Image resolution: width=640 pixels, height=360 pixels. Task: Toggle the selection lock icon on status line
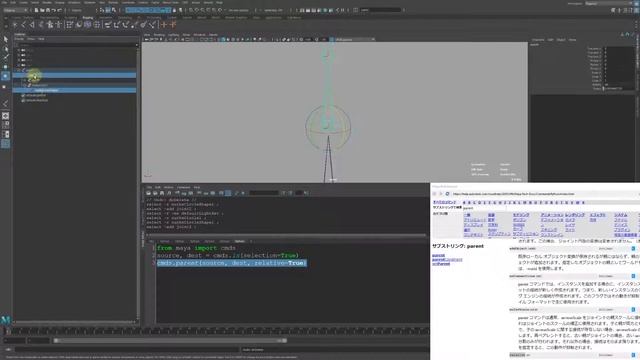click(175, 10)
